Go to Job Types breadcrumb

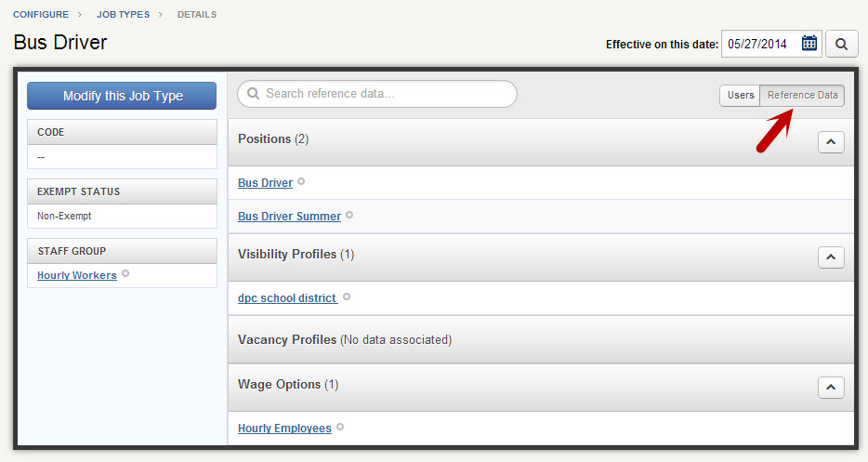click(x=123, y=14)
